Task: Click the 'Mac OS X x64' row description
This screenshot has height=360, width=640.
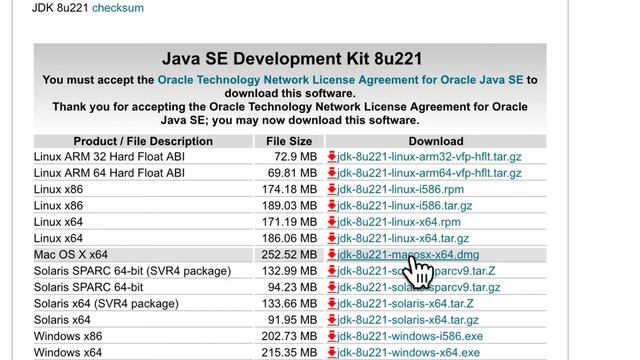Action: click(71, 255)
